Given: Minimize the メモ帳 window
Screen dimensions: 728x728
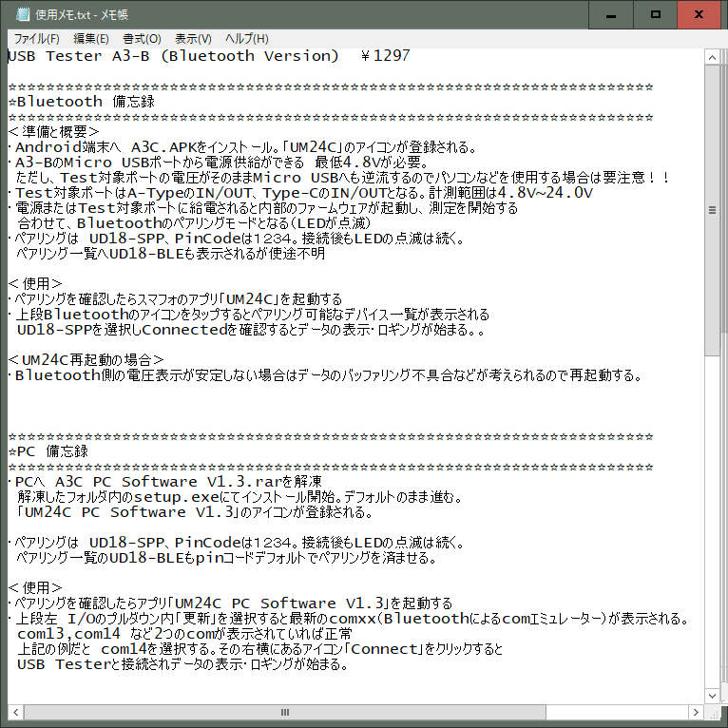Looking at the screenshot, I should click(x=611, y=15).
